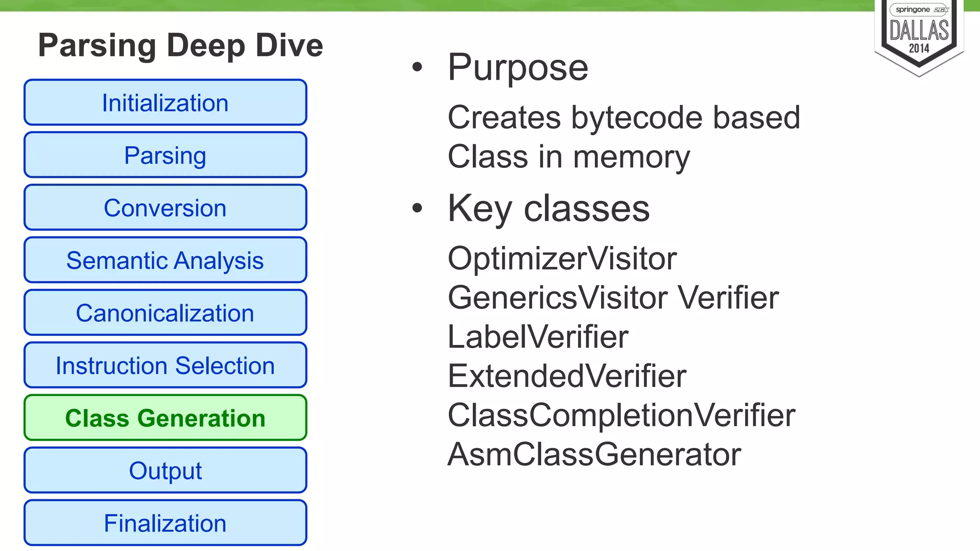Click the GenericsVisitor Verifier text line

click(613, 298)
